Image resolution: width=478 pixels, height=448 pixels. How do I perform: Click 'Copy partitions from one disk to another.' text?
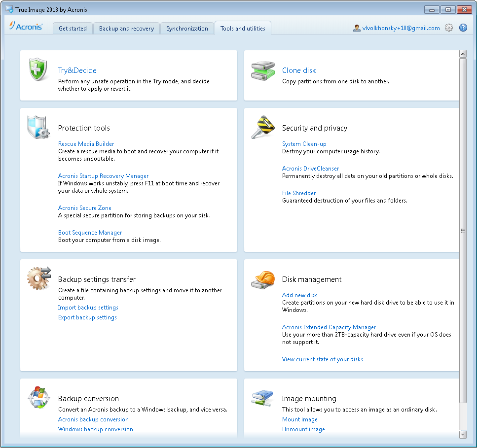pos(335,81)
